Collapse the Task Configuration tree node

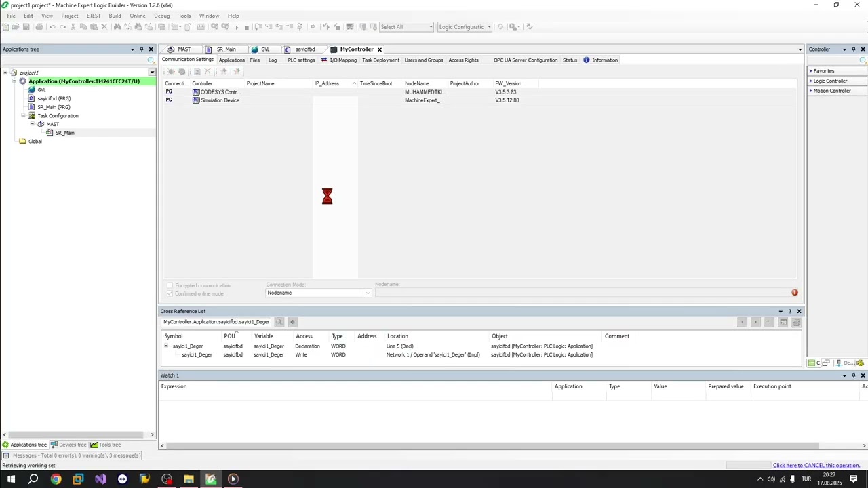tap(23, 116)
